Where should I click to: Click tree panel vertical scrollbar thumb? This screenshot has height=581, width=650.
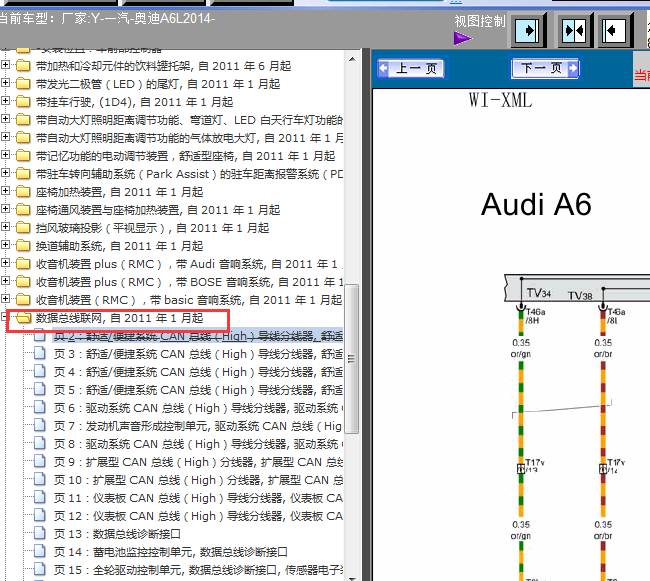point(352,358)
